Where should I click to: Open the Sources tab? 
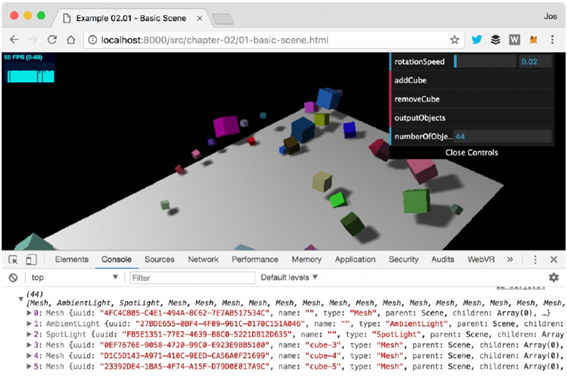tap(159, 259)
